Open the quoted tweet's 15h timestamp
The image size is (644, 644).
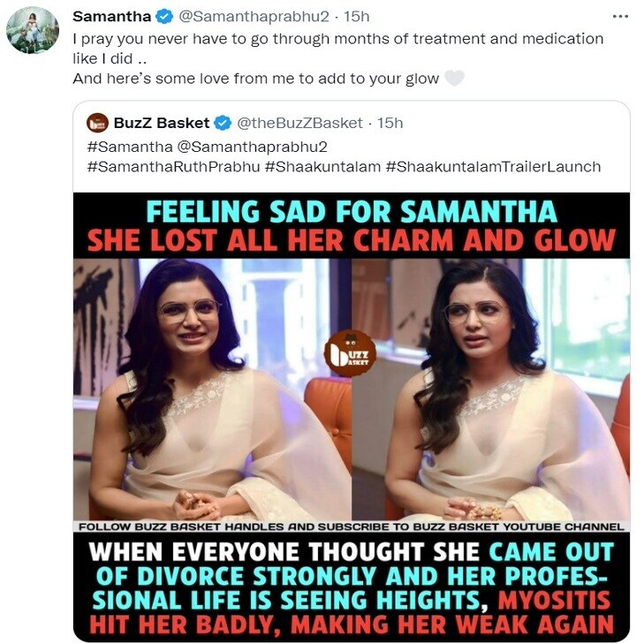click(390, 123)
